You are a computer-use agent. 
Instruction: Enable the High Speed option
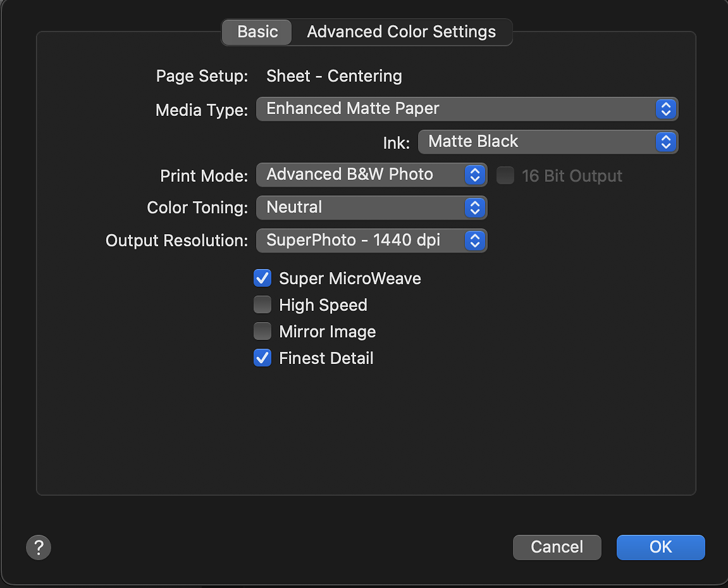coord(262,304)
